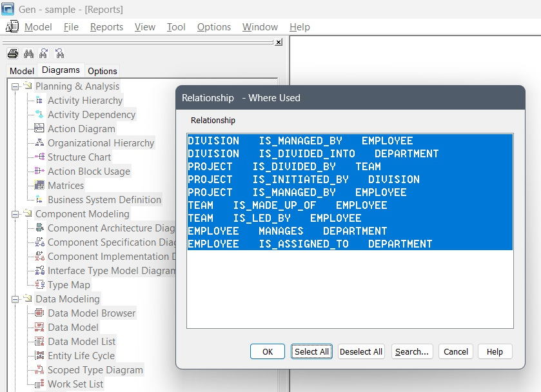Click the Gen model icon beside the Model menu

click(x=12, y=27)
